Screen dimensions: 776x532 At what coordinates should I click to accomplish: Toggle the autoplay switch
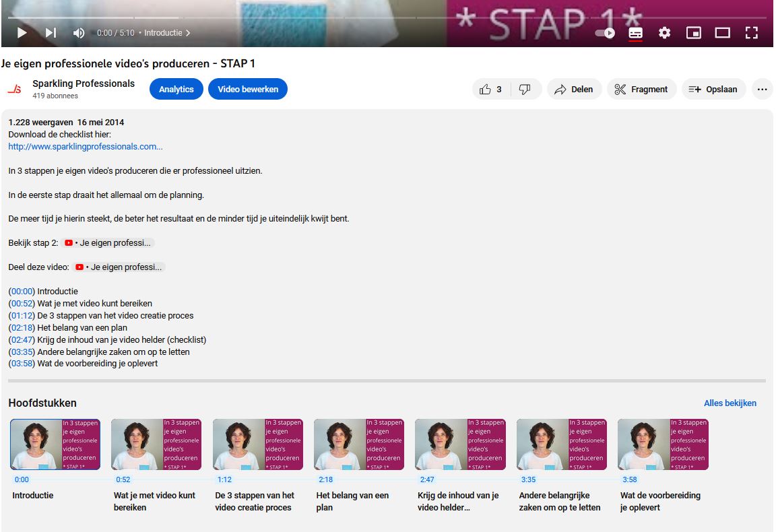tap(605, 32)
